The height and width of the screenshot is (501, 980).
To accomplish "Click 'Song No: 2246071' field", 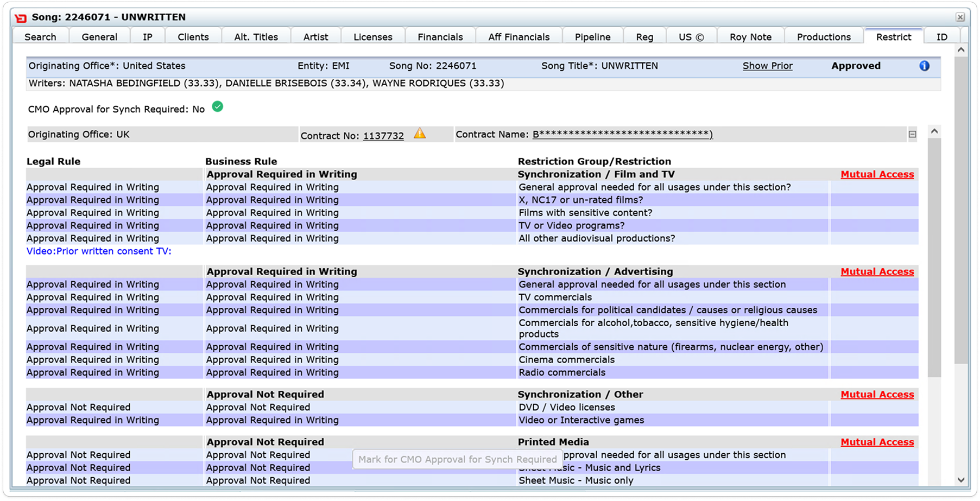I will tap(432, 66).
